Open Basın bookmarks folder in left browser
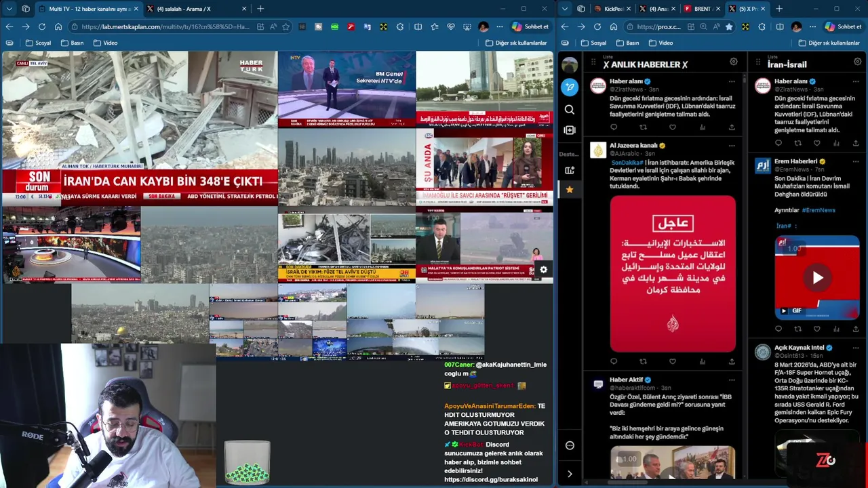868x488 pixels. click(72, 43)
